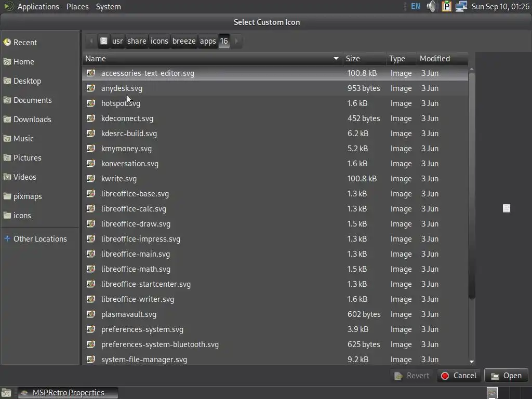Click the volume speaker tray icon

(432, 6)
